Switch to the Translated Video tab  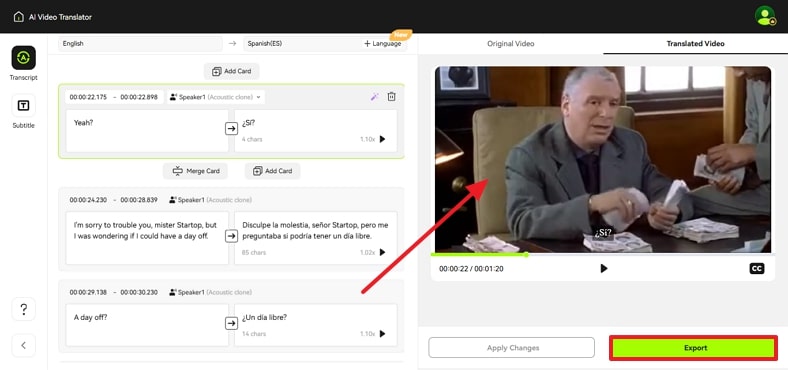click(x=696, y=44)
